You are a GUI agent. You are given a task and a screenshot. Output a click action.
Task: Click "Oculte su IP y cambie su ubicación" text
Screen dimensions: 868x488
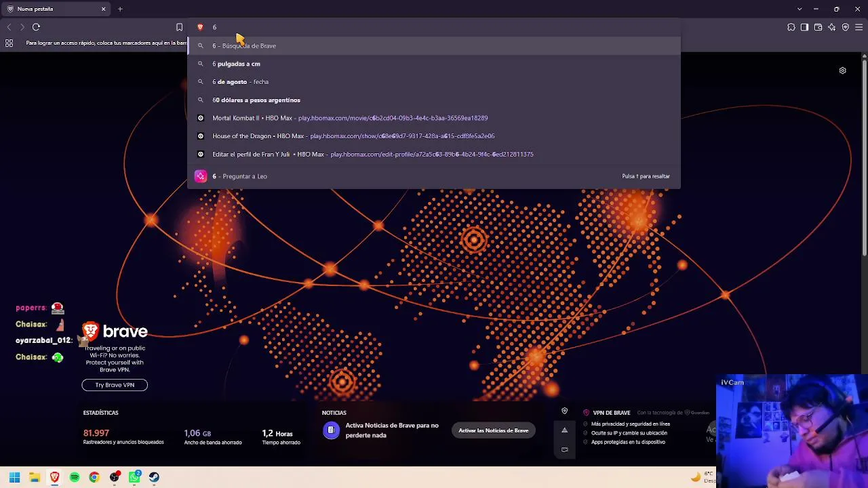click(x=629, y=433)
